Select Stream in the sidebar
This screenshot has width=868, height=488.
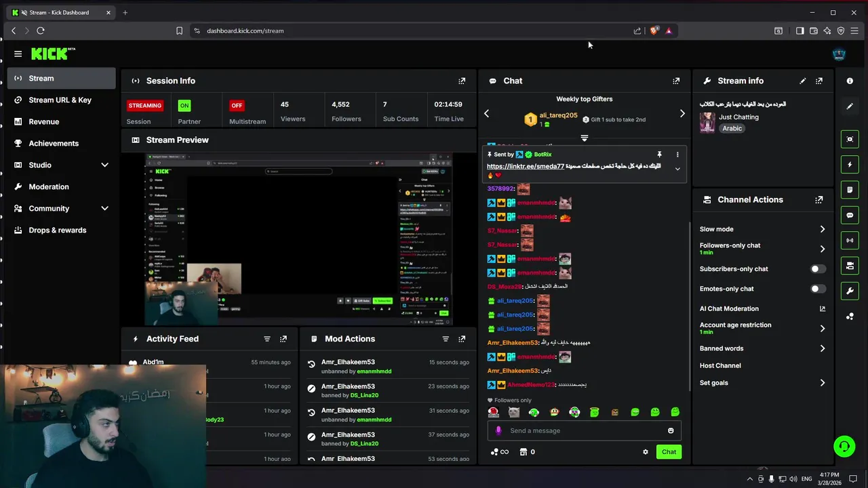[62, 78]
